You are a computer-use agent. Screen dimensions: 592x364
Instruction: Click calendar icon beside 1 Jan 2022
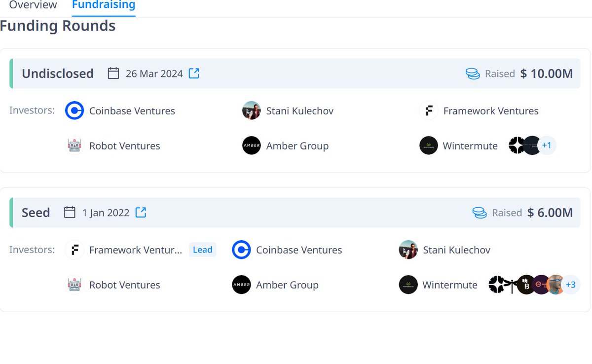pyautogui.click(x=70, y=213)
